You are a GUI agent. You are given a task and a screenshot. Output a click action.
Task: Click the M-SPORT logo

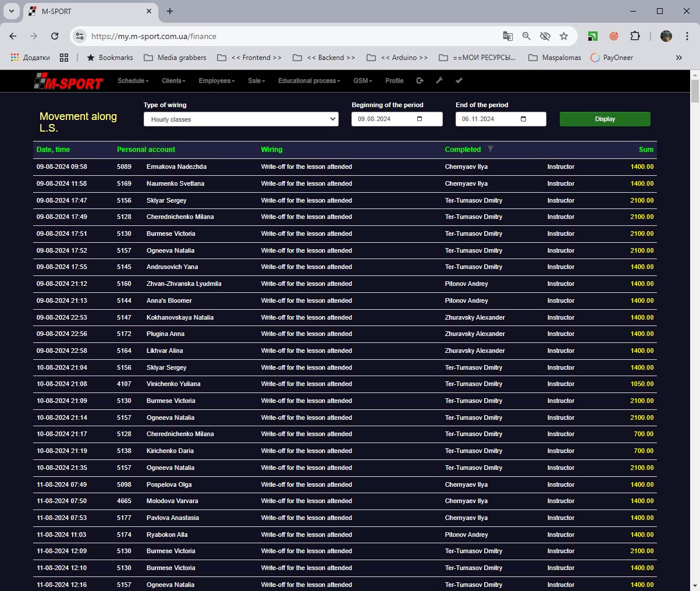69,82
